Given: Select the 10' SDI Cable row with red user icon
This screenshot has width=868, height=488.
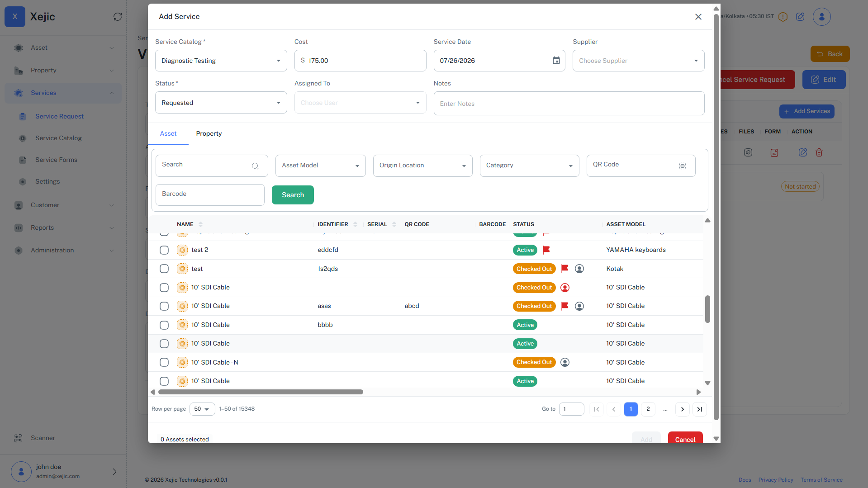Looking at the screenshot, I should (x=164, y=288).
